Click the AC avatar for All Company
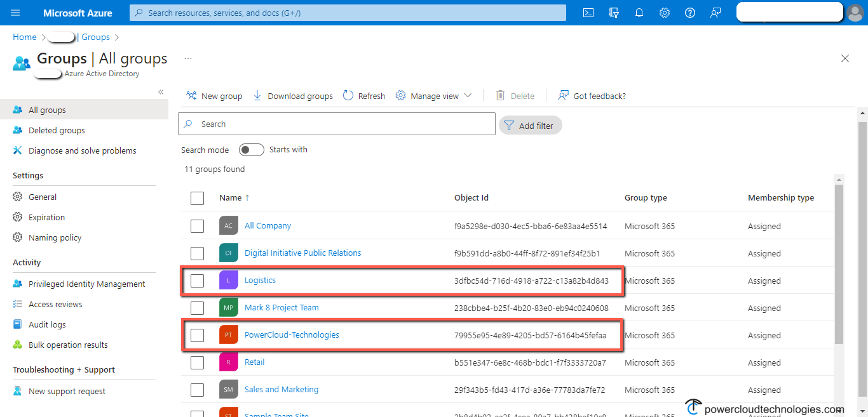 (229, 226)
